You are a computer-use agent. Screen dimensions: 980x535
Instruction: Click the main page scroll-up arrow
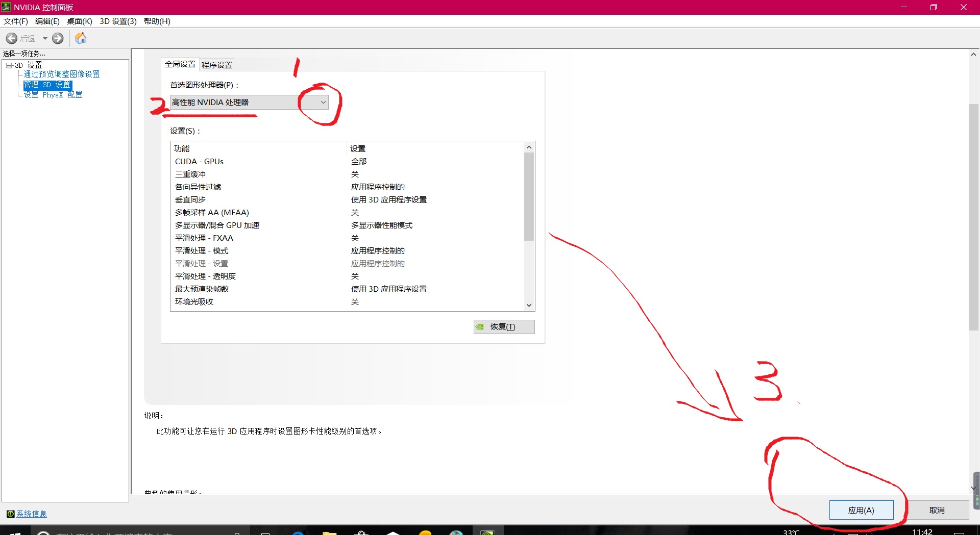click(973, 54)
